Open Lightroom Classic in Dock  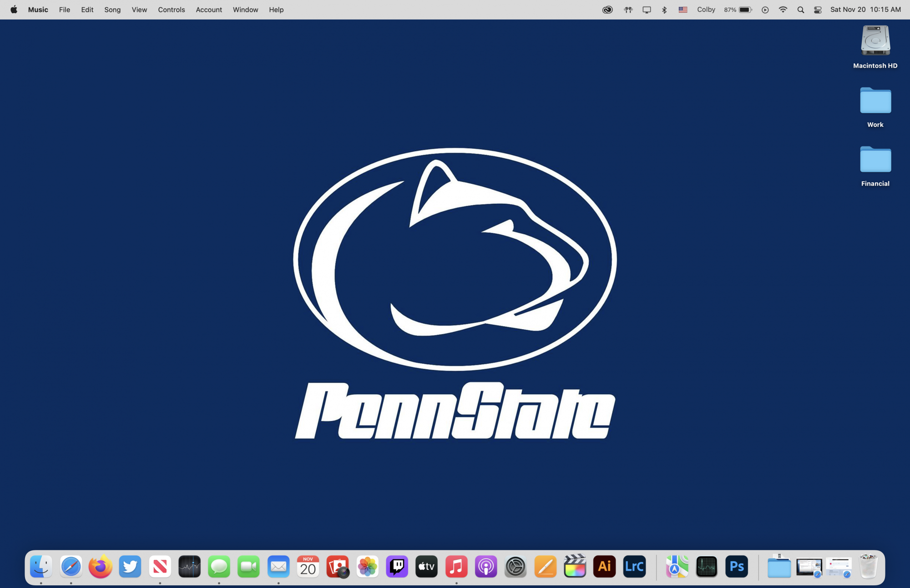(x=634, y=567)
